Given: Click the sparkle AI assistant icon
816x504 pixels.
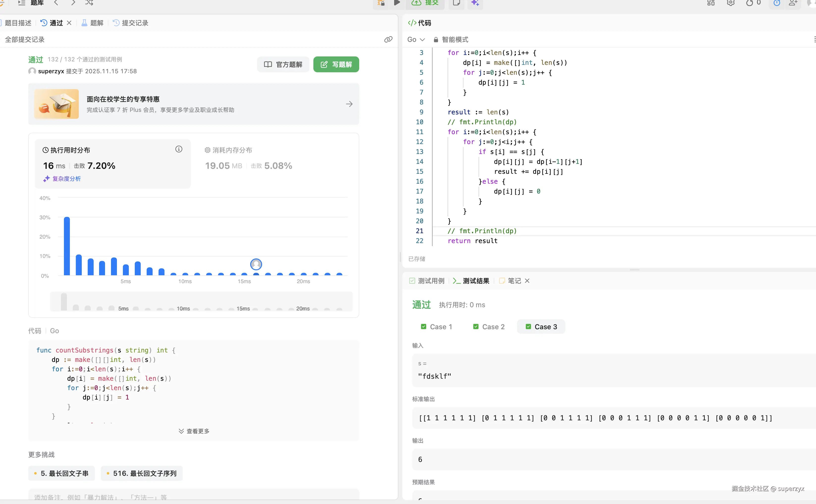Looking at the screenshot, I should [475, 3].
